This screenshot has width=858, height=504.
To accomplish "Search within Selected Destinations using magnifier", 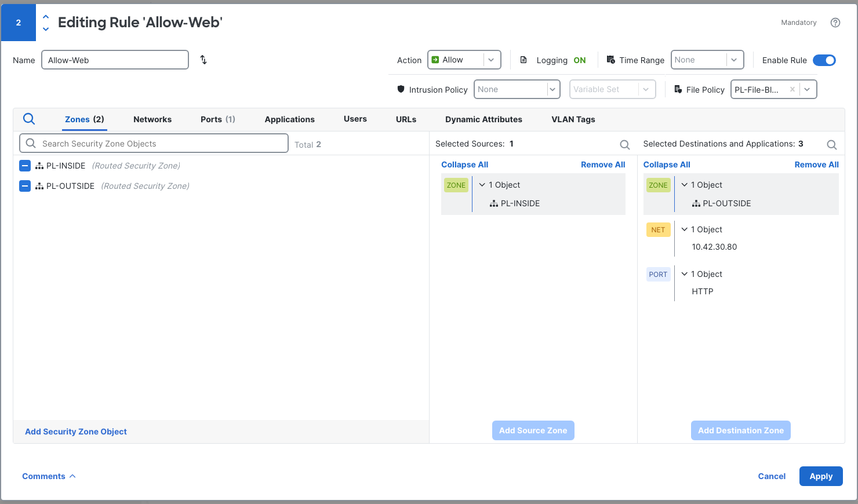I will pyautogui.click(x=831, y=145).
